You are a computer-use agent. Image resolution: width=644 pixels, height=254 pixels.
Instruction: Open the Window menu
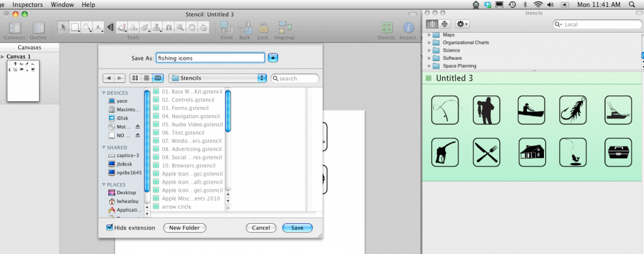[x=62, y=4]
